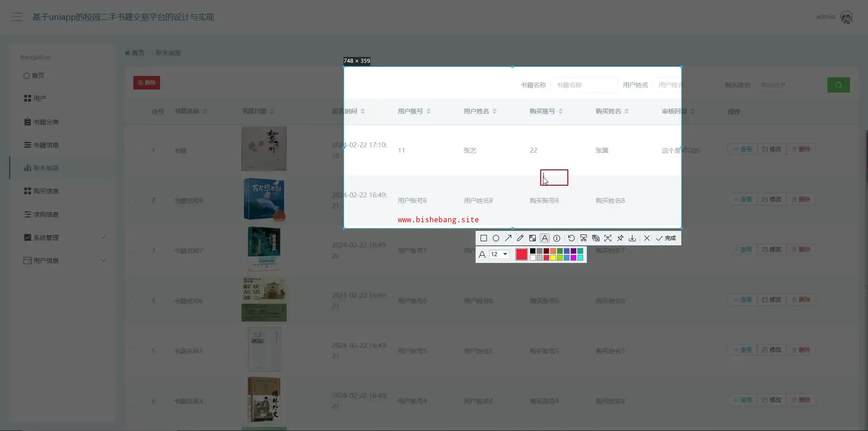Cancel the screenshot with X icon
Viewport: 868px width, 431px height.
pyautogui.click(x=647, y=238)
